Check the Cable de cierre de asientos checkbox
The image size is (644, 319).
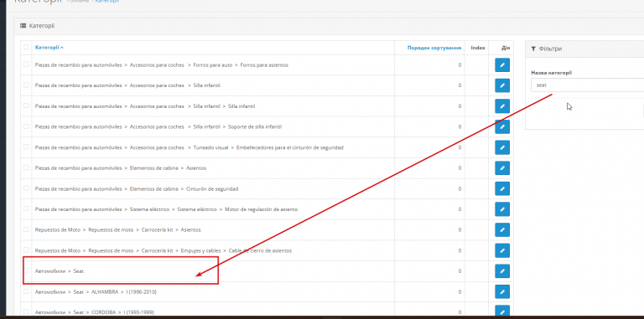pos(26,250)
